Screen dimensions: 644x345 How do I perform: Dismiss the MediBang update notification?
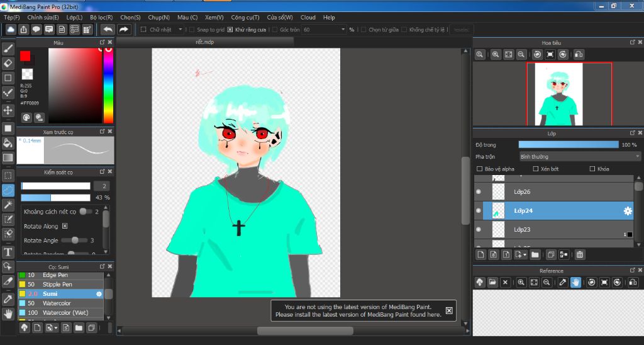pos(449,310)
